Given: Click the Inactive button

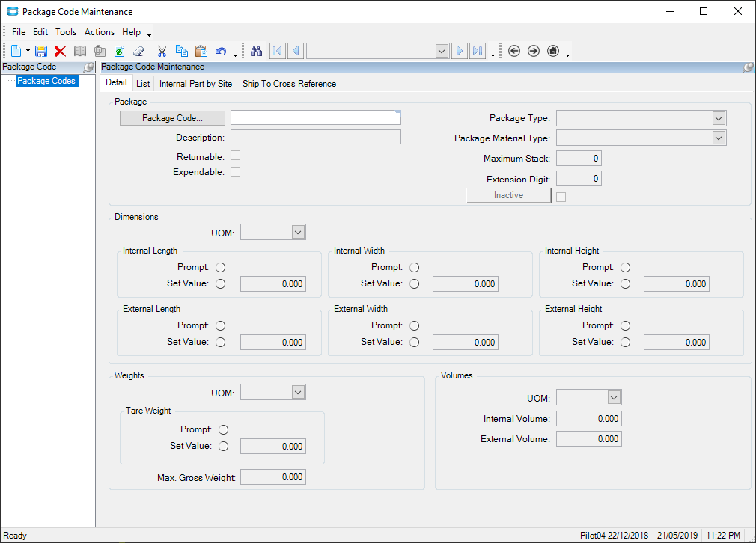Looking at the screenshot, I should 509,195.
